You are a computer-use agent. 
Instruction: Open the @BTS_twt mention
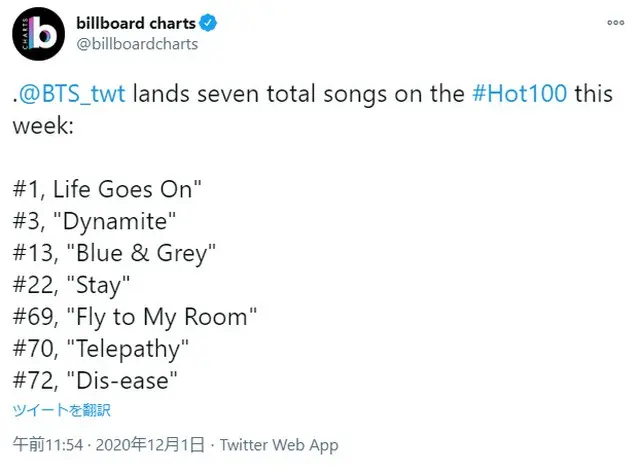click(72, 94)
